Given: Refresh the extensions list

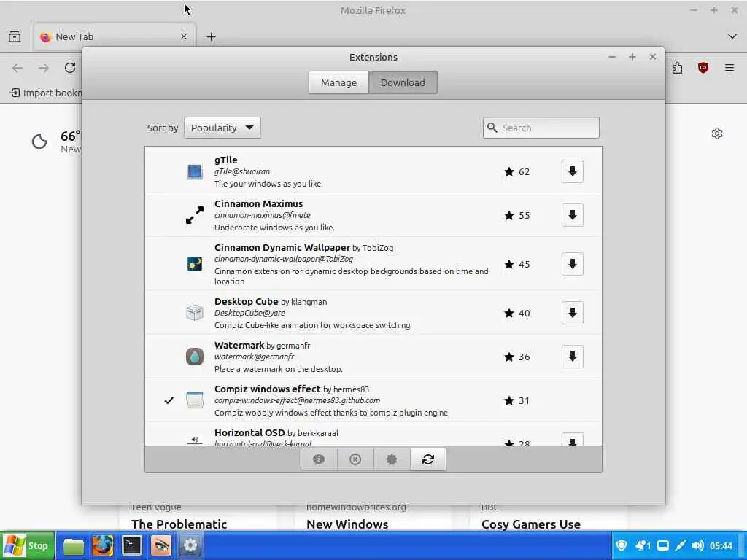Looking at the screenshot, I should tap(427, 459).
